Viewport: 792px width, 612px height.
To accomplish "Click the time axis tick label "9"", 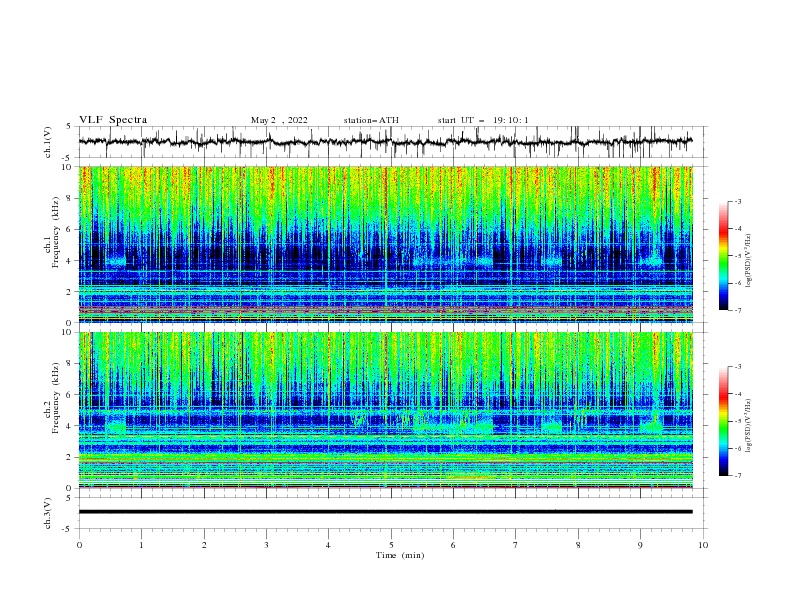I will (x=640, y=545).
